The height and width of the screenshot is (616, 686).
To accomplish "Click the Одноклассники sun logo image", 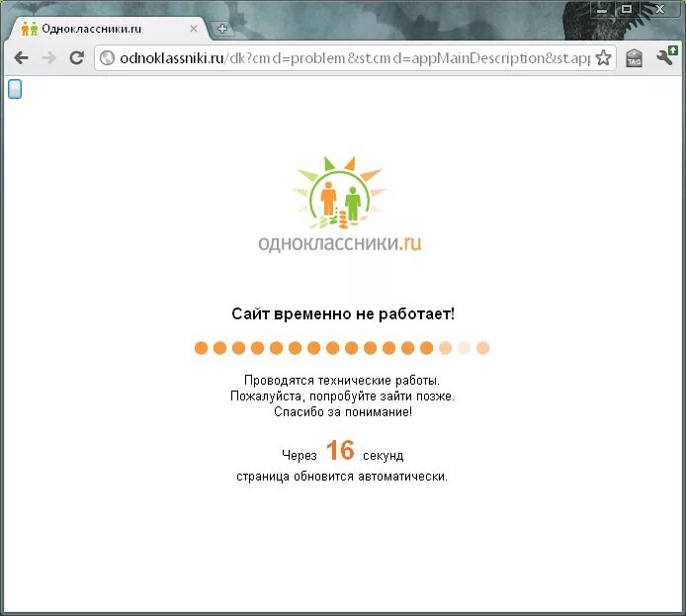I will coord(339,193).
